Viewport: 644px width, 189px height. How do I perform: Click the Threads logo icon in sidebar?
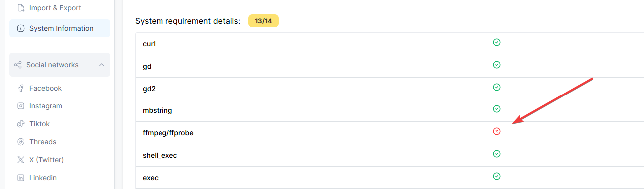pyautogui.click(x=21, y=142)
